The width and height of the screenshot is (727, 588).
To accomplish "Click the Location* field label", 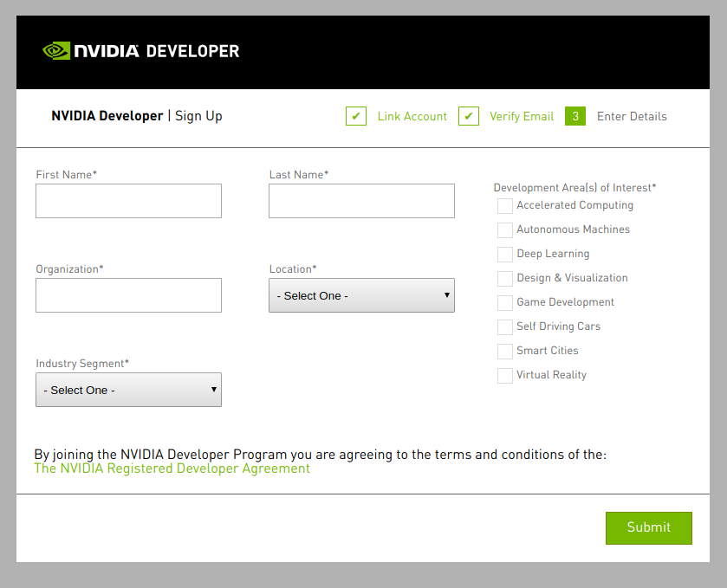I will (293, 269).
